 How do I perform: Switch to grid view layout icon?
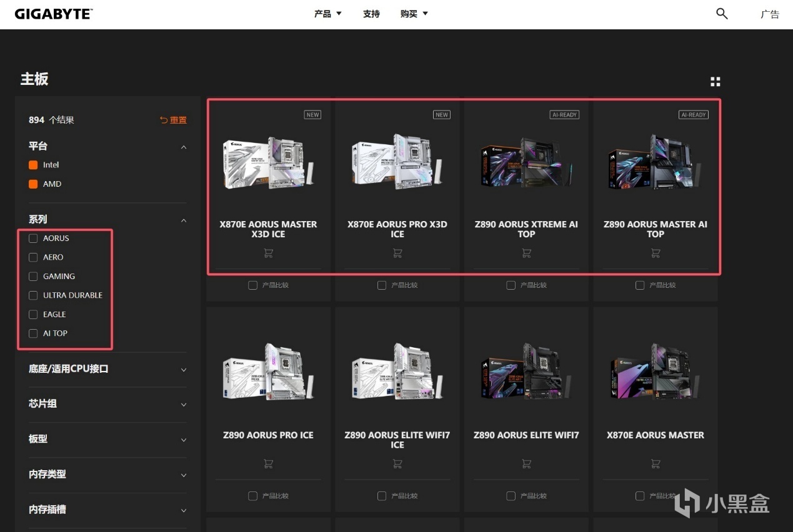716,82
